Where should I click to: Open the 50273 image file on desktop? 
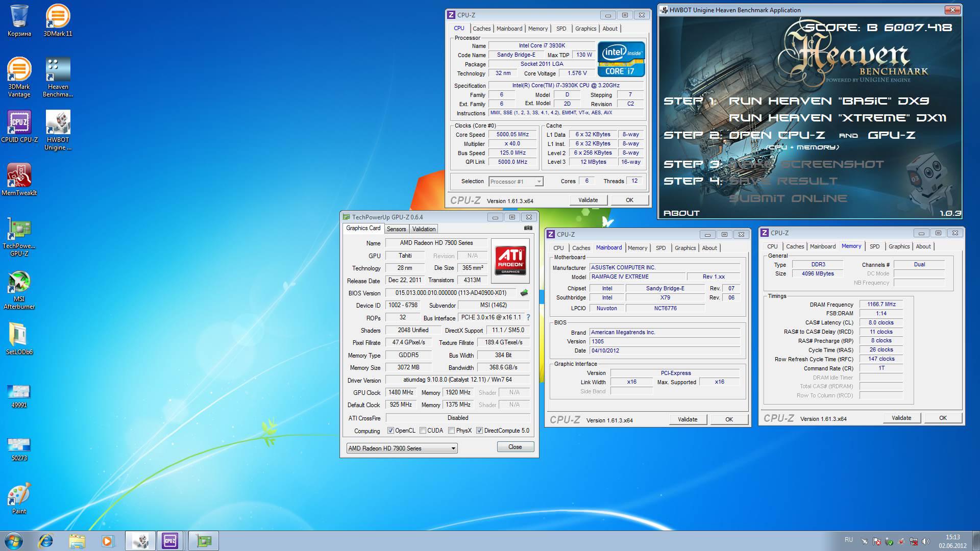pyautogui.click(x=19, y=449)
